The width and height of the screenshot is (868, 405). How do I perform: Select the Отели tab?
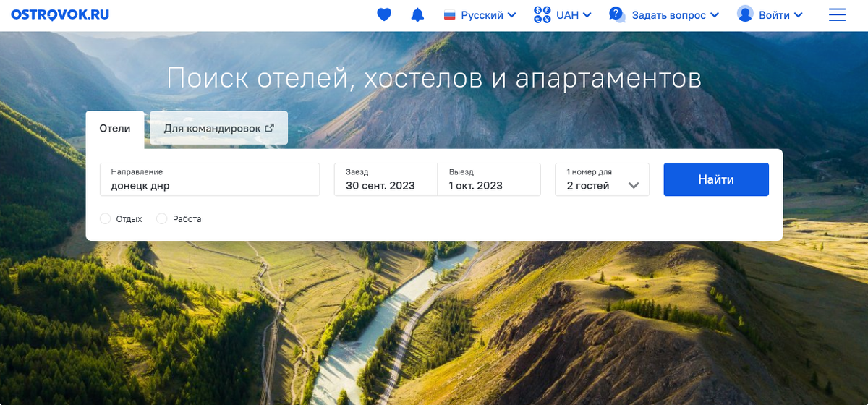(x=115, y=129)
